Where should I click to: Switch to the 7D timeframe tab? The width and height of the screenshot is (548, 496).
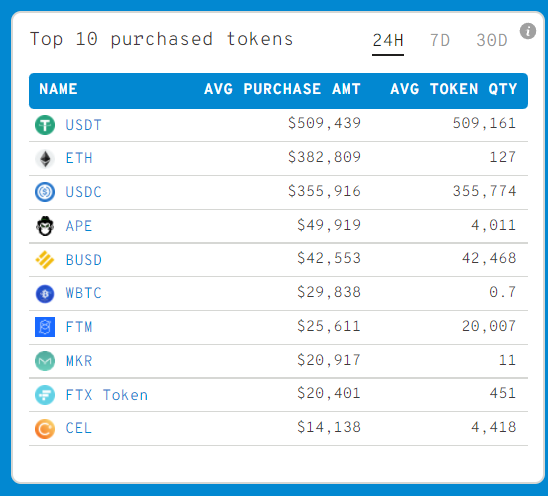(x=440, y=41)
